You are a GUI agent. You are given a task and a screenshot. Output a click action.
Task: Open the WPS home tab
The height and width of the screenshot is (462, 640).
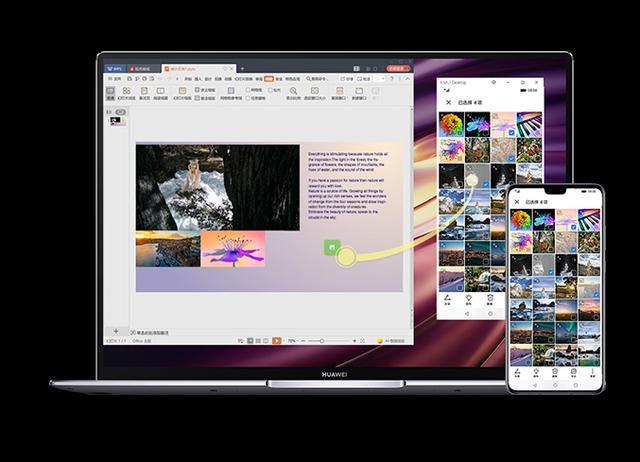(x=114, y=69)
